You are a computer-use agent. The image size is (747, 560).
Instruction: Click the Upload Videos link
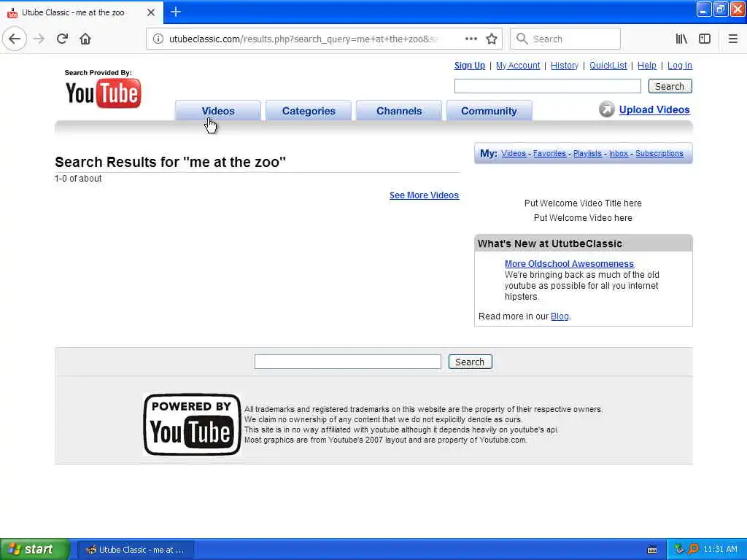tap(654, 109)
